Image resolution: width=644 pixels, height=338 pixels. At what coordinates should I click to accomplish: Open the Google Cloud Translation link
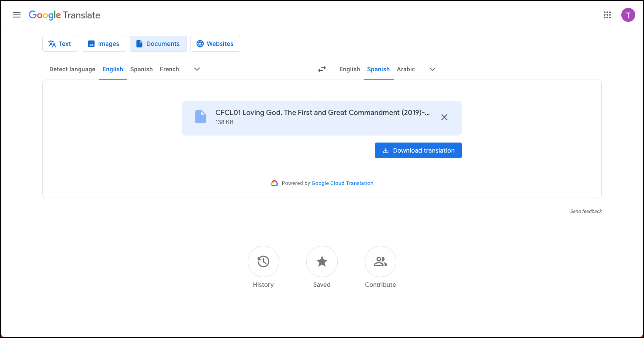click(x=343, y=183)
